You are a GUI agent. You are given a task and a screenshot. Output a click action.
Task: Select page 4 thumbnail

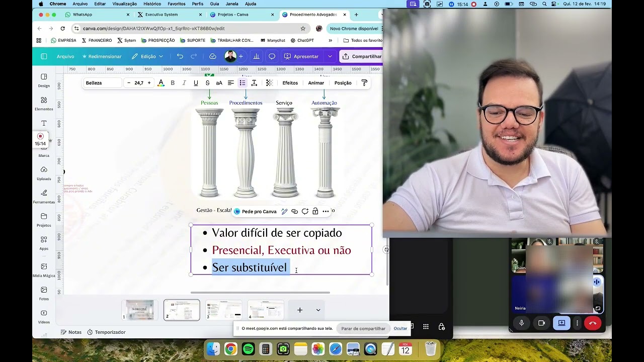[x=266, y=310]
